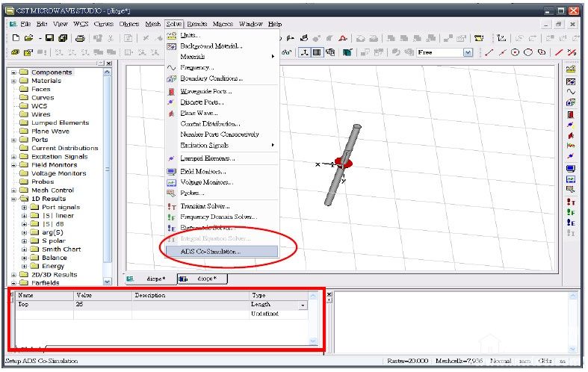Viewport: 588px width, 372px height.
Task: Select the Balance item under 1D Results
Action: (x=55, y=258)
